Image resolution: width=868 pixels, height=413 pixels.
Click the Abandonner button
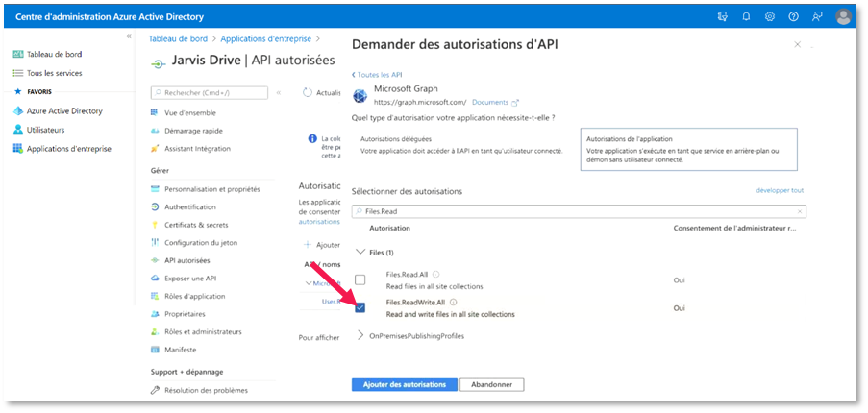pyautogui.click(x=491, y=384)
